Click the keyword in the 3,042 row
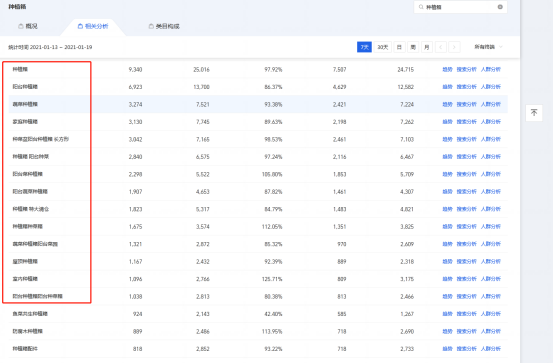Screen dimensions: 554x364 [x=41, y=139]
